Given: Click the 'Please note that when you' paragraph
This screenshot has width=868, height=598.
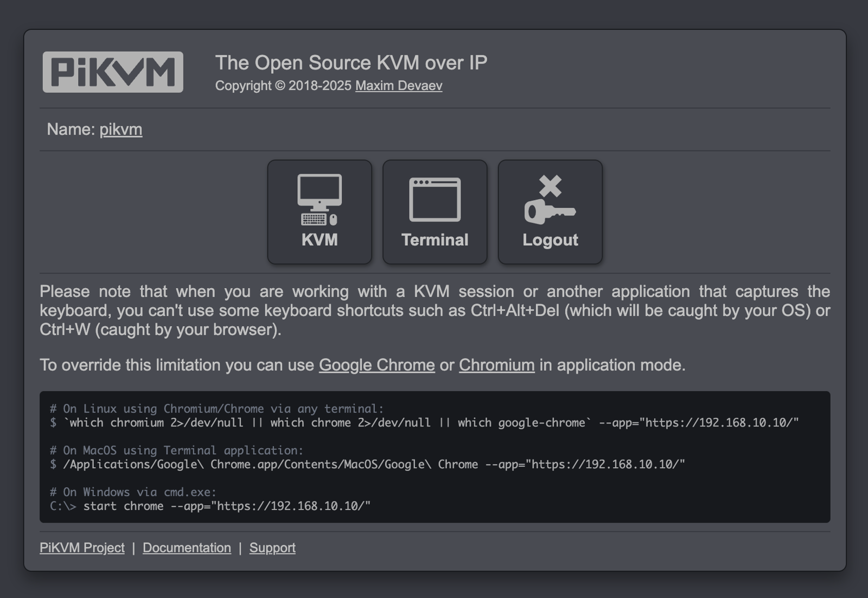Looking at the screenshot, I should click(x=435, y=310).
